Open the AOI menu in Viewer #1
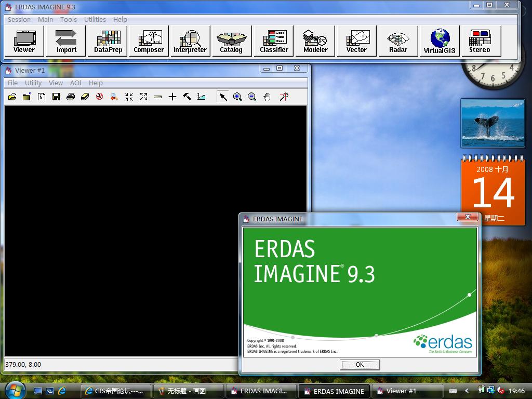The width and height of the screenshot is (532, 399). [76, 83]
